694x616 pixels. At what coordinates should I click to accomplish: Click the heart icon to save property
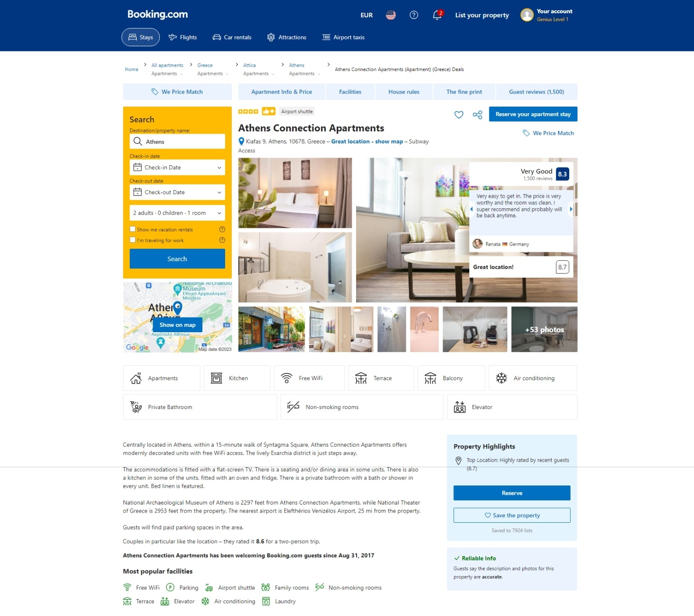coord(459,115)
